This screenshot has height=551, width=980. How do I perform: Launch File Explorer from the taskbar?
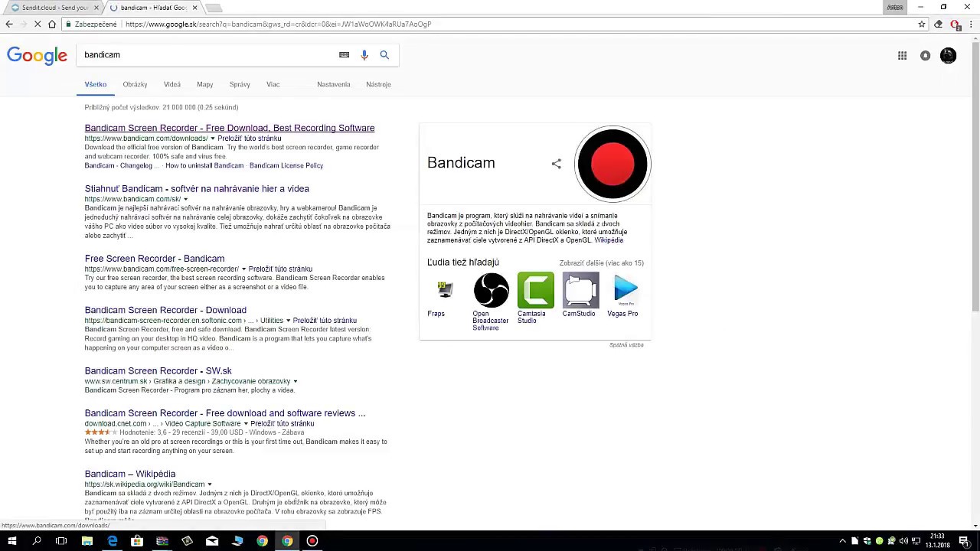point(87,541)
